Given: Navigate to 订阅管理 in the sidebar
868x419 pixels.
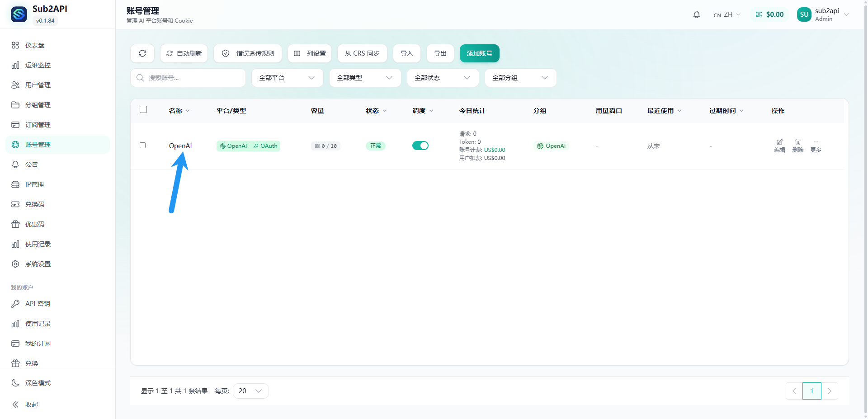Looking at the screenshot, I should (38, 124).
